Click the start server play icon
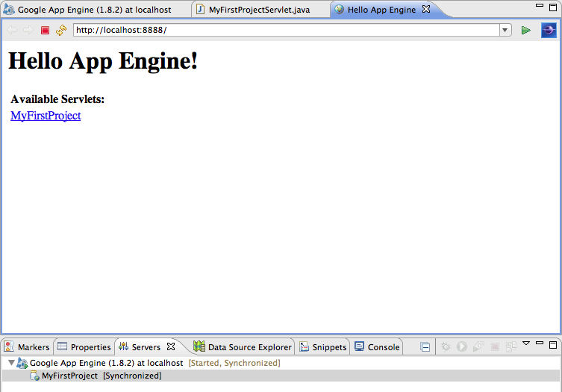The height and width of the screenshot is (392, 562). click(x=462, y=347)
